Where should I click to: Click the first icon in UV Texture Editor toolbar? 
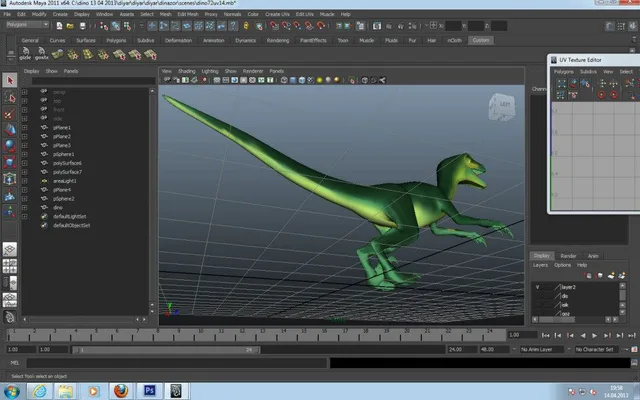(562, 84)
